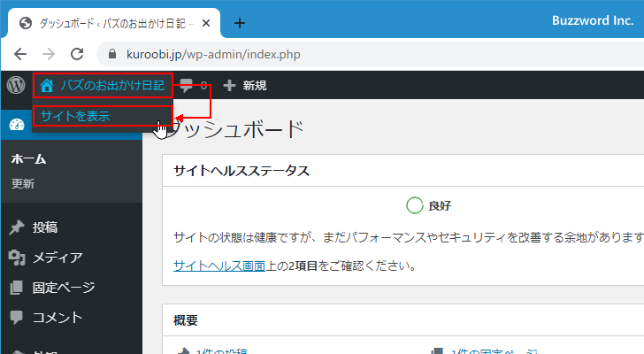644x354 pixels.
Task: Click the WordPress logo in the admin bar
Action: point(16,85)
